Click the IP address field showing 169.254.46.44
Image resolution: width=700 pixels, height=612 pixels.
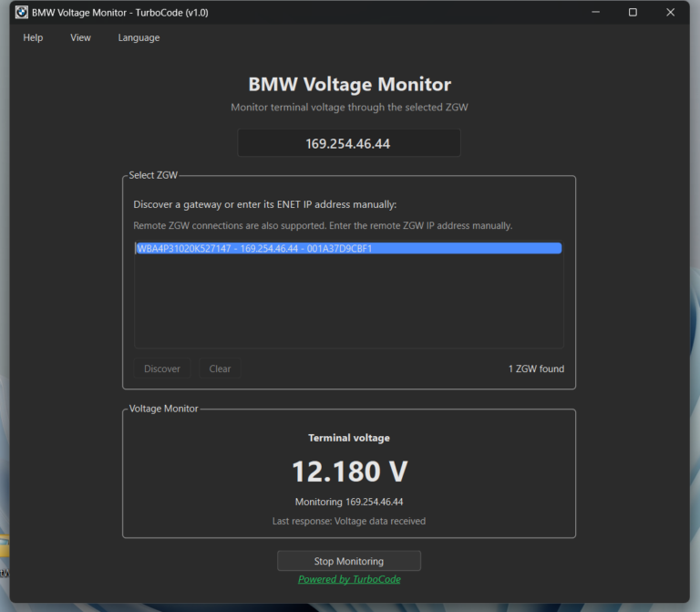[349, 143]
